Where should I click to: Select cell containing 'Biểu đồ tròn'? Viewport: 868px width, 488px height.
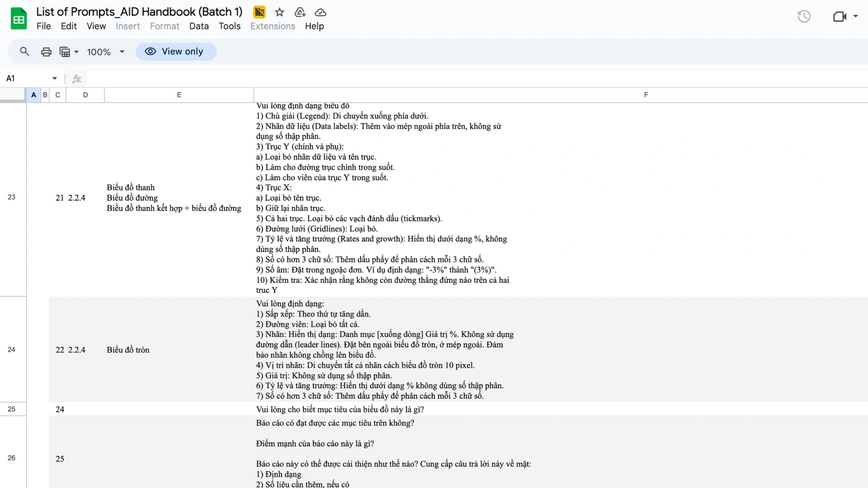pyautogui.click(x=179, y=350)
